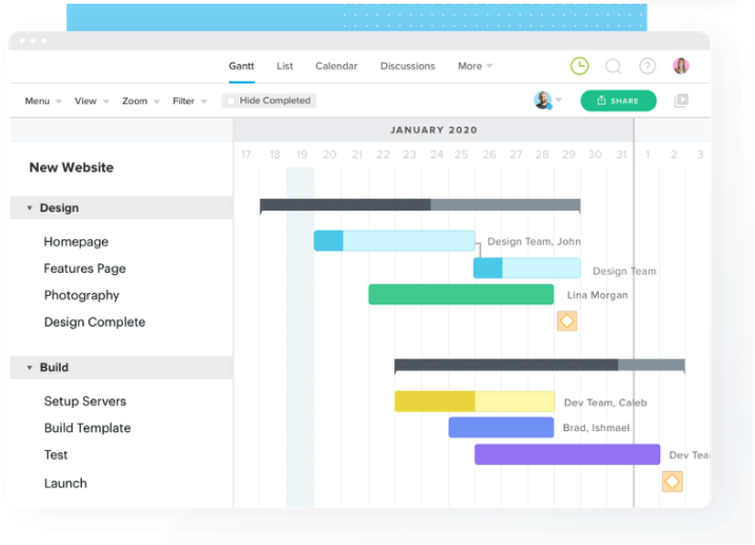Click the Launch milestone diamond
The width and height of the screenshot is (755, 545).
tap(672, 482)
